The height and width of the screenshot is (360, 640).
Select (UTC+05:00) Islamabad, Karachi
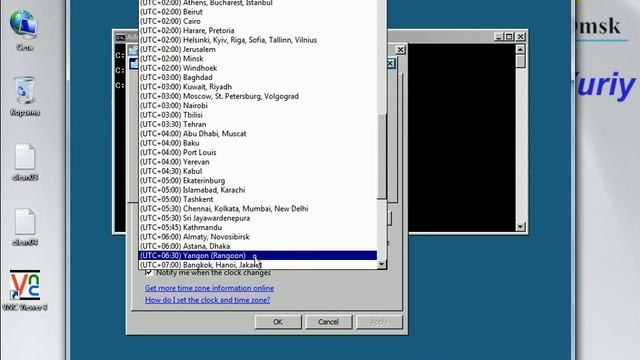point(258,190)
